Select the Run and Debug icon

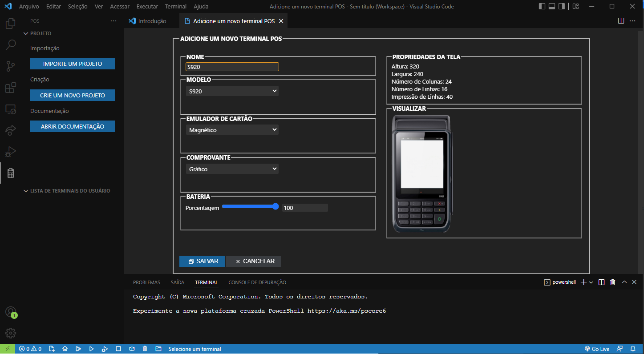coord(10,152)
